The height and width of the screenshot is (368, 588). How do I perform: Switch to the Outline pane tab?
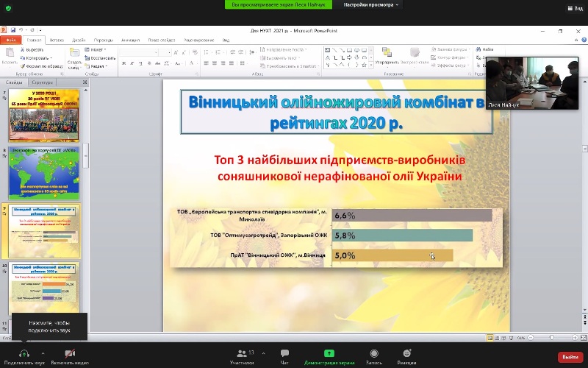tap(43, 82)
